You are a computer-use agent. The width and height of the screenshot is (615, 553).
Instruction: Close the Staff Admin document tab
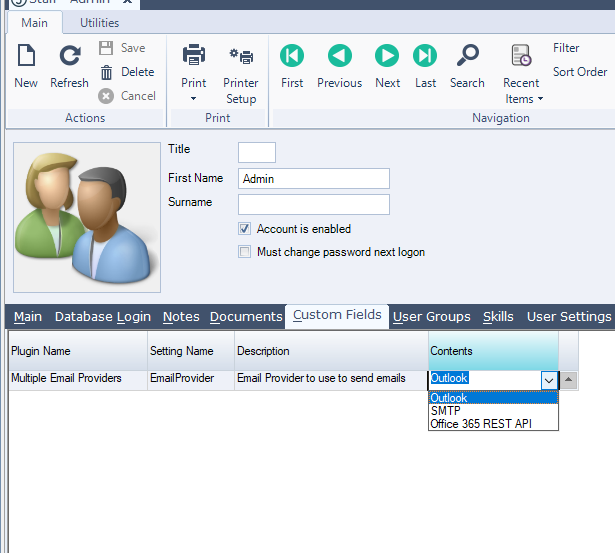(x=127, y=2)
